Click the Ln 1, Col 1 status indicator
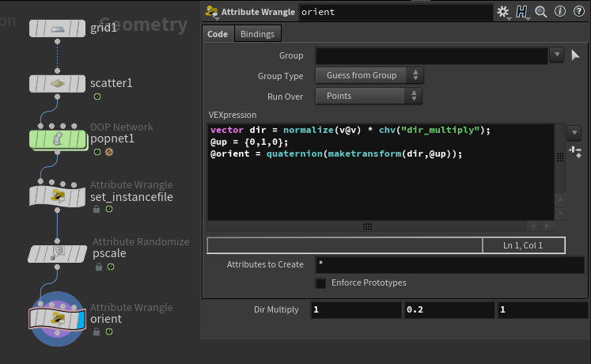591x364 pixels. (x=523, y=245)
